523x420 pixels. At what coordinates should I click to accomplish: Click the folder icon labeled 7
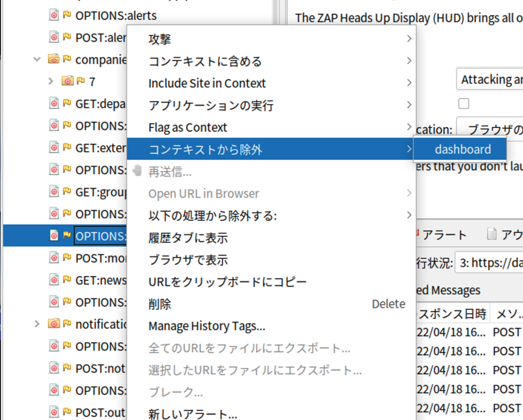coord(68,81)
